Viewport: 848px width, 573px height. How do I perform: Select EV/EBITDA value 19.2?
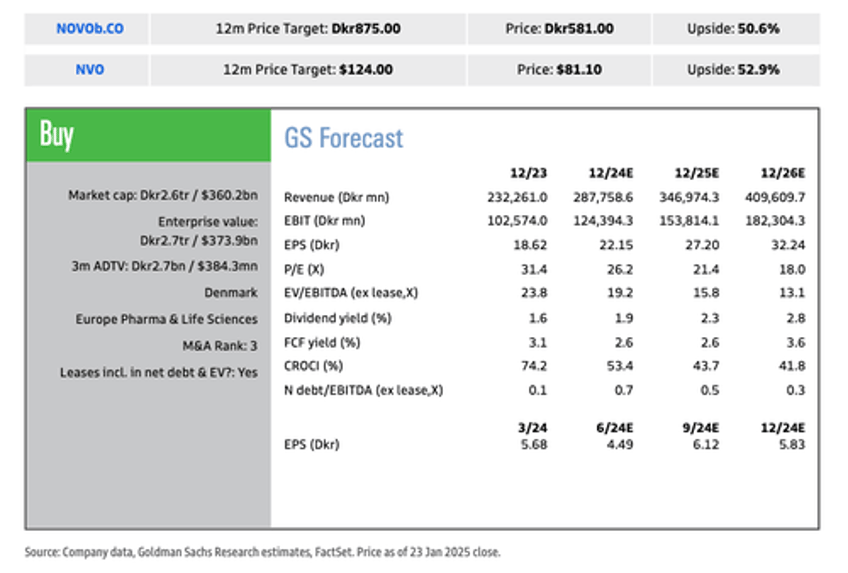point(620,293)
